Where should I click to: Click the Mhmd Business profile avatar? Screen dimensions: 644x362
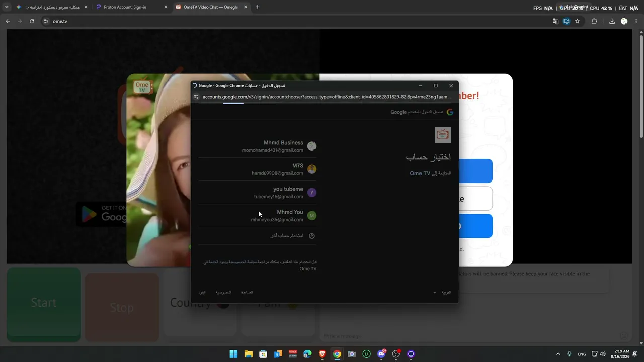tap(312, 146)
